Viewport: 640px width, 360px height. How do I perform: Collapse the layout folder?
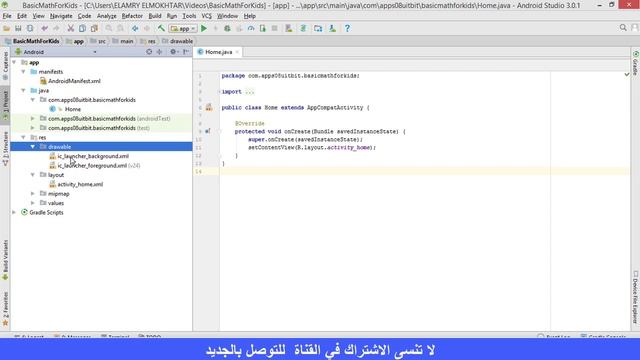[x=33, y=175]
